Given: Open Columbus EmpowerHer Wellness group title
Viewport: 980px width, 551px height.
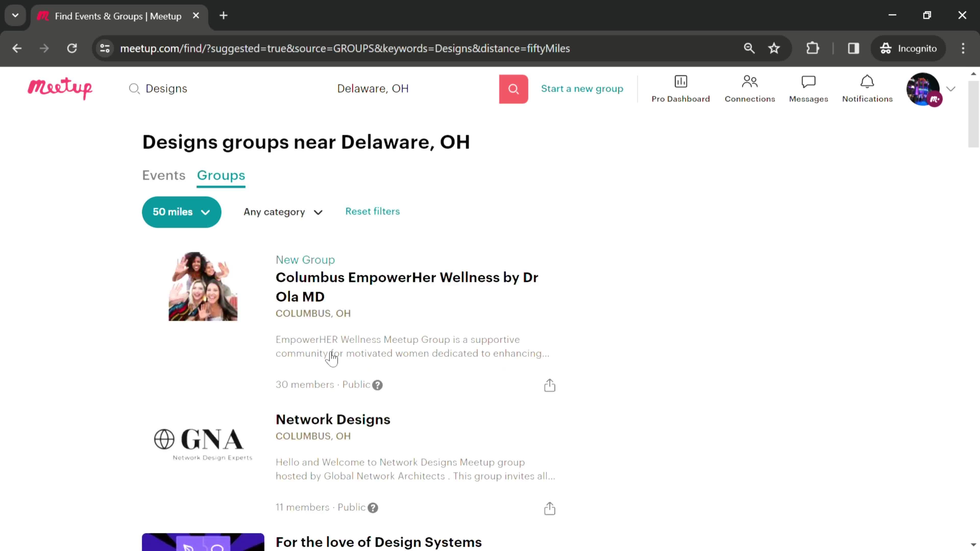Looking at the screenshot, I should click(407, 287).
